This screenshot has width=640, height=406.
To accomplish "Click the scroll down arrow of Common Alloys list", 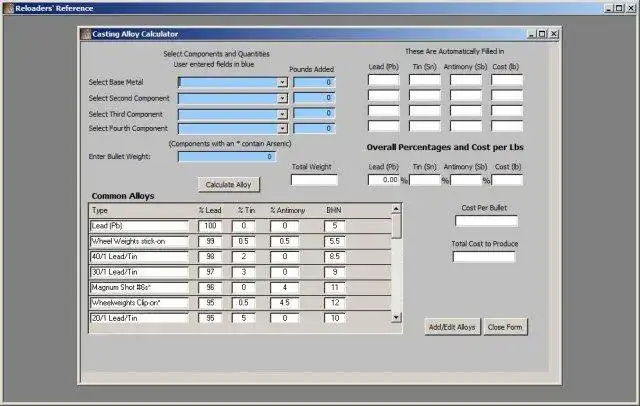I will pos(396,317).
